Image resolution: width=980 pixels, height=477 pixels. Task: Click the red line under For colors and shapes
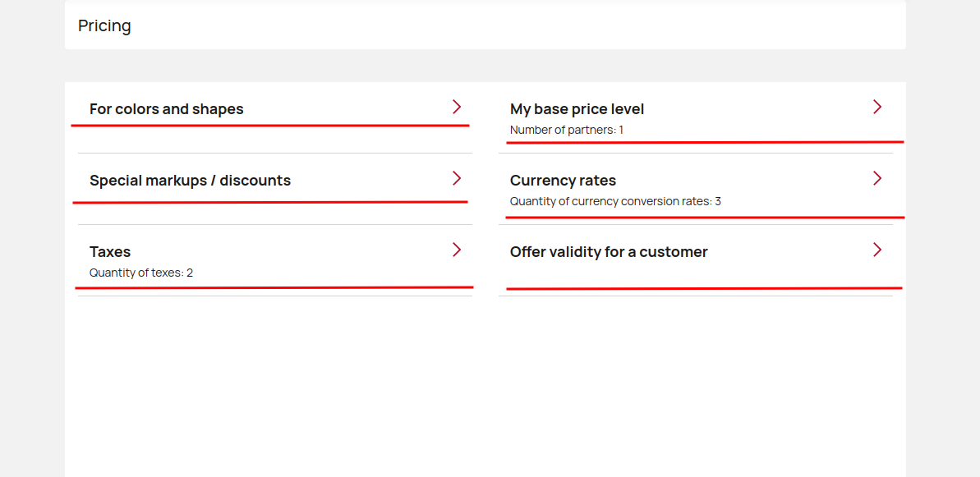[270, 126]
